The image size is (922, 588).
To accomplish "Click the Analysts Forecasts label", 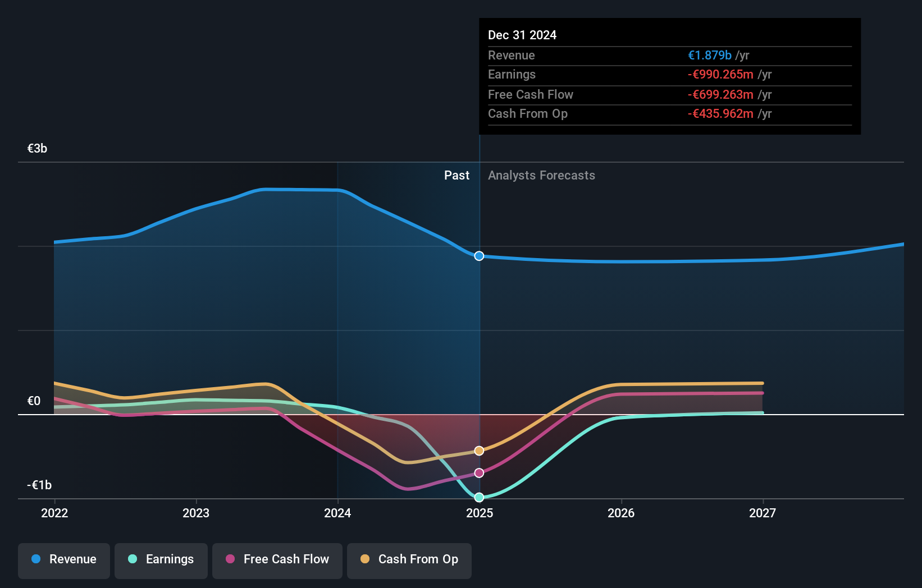I will pyautogui.click(x=541, y=175).
